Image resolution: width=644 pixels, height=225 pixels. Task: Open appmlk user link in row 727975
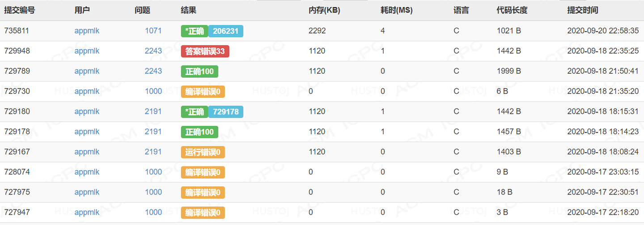tap(87, 192)
